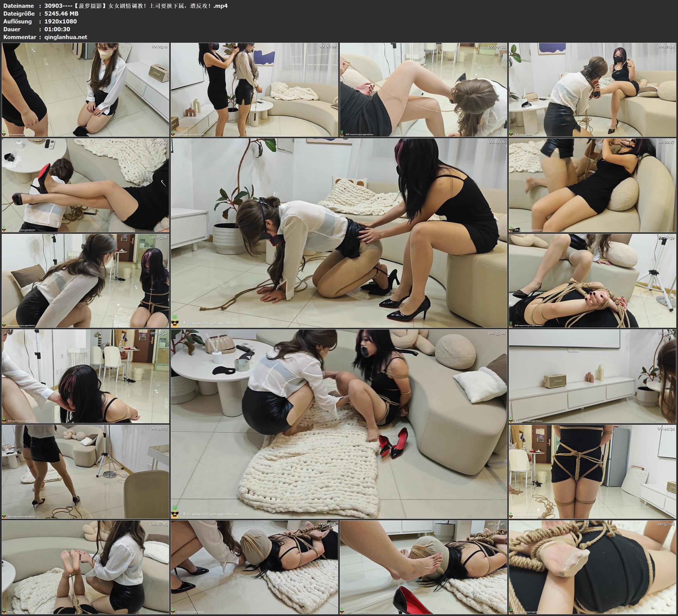Open the thumbnail at 00:09:33
Image resolution: width=678 pixels, height=616 pixels.
(423, 89)
